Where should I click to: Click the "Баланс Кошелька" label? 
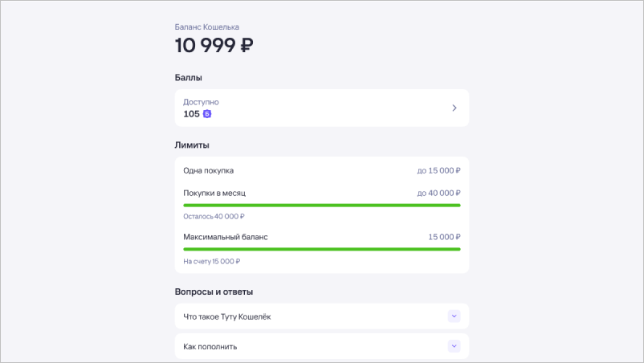pos(207,27)
